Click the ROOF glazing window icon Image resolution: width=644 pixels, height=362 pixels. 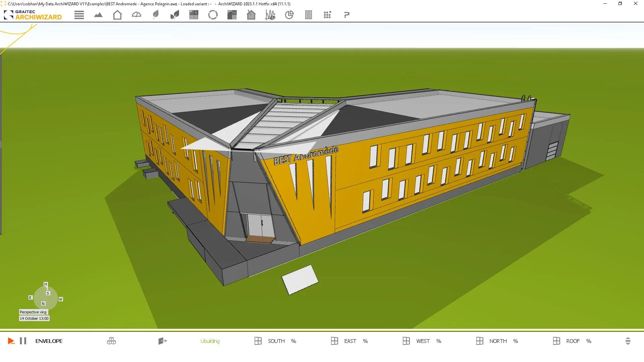pyautogui.click(x=556, y=341)
